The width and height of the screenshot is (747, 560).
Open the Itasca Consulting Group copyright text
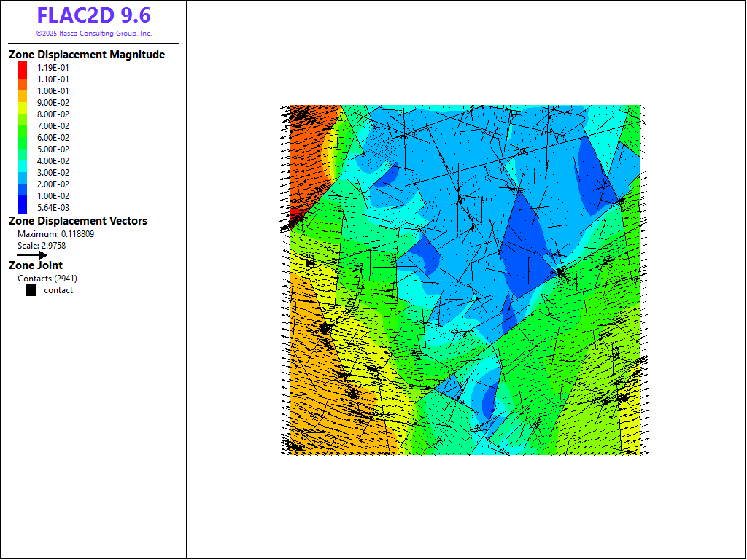[93, 34]
